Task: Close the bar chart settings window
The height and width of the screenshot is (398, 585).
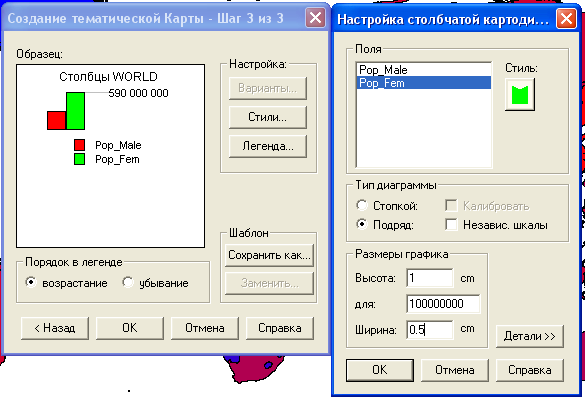Action: [566, 19]
